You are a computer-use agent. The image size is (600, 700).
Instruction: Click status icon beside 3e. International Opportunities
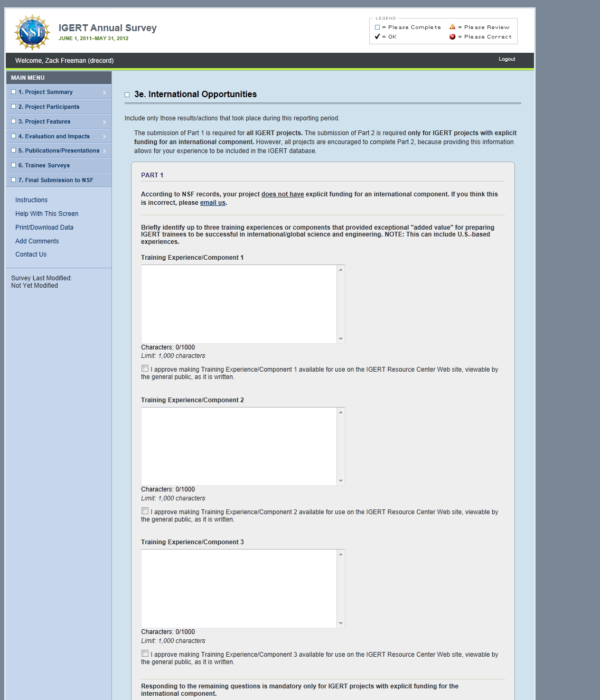[127, 95]
